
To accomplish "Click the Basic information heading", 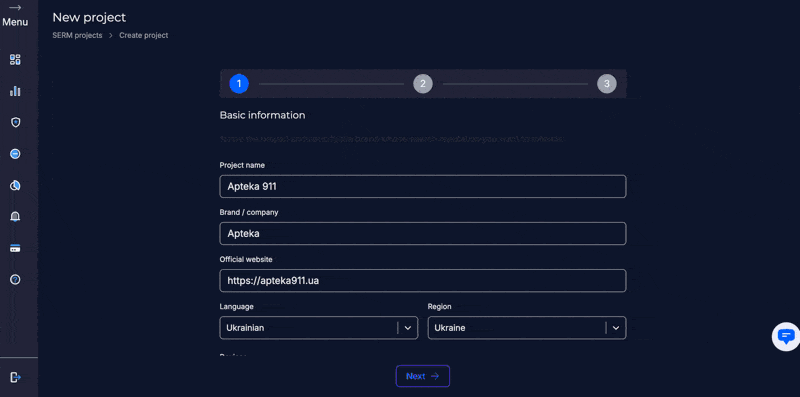I will tap(262, 115).
